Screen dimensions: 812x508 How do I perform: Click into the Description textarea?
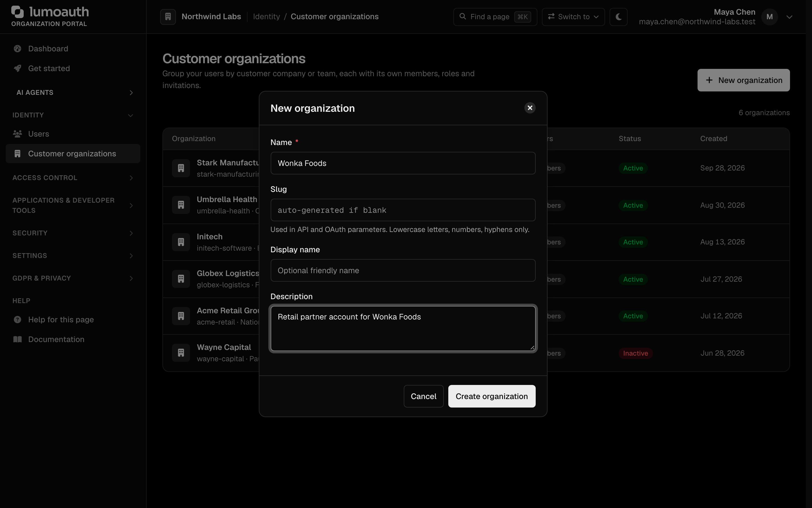(403, 329)
